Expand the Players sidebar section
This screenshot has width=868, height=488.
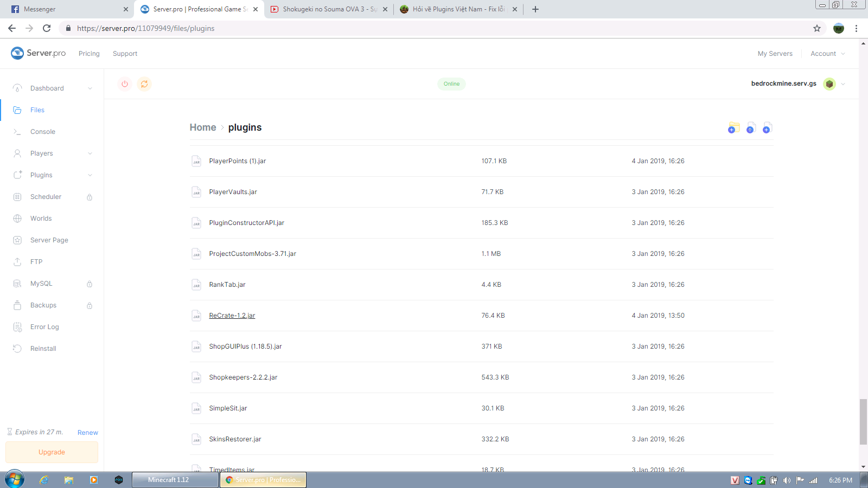[90, 153]
